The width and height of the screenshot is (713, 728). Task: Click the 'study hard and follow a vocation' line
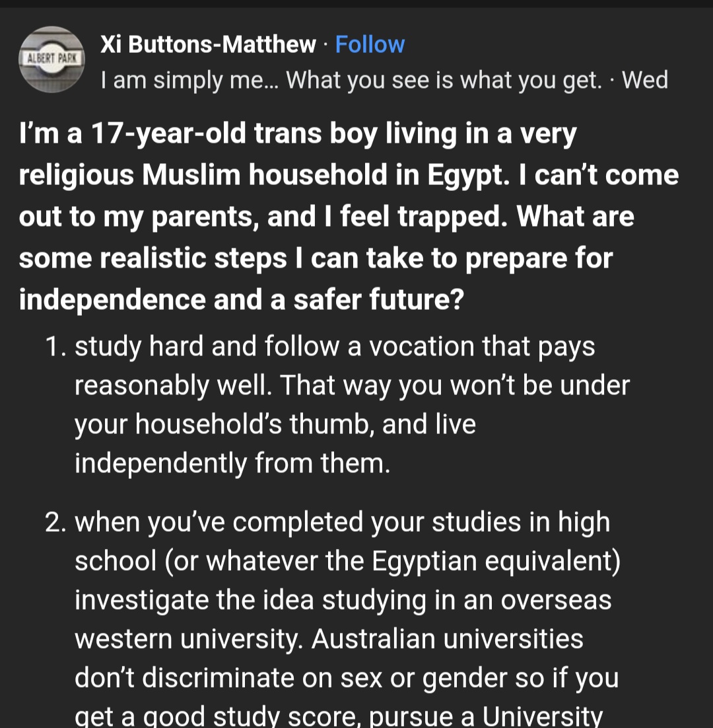(335, 347)
